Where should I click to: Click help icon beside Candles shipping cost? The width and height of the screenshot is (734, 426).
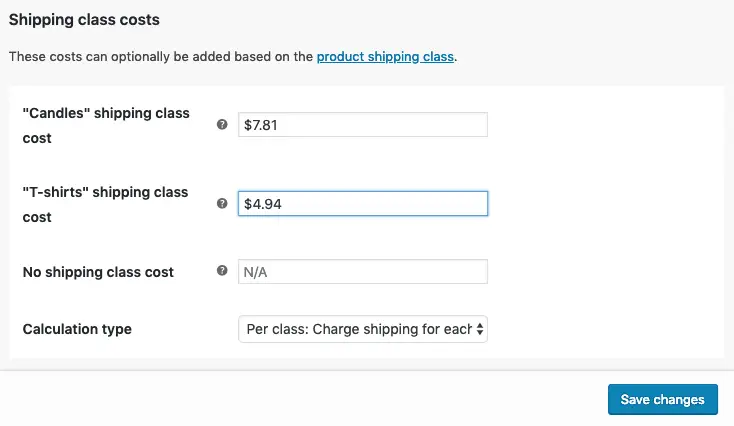222,125
